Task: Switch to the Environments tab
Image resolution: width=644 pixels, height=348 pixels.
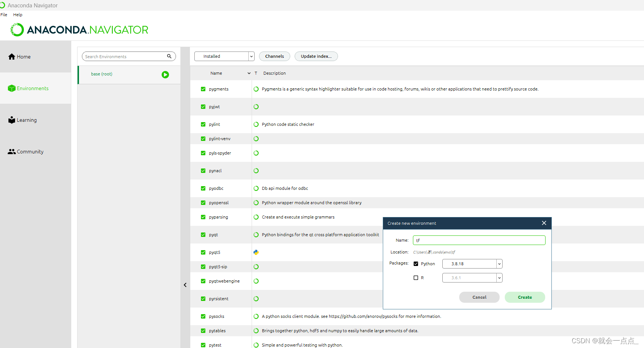Action: 36,88
